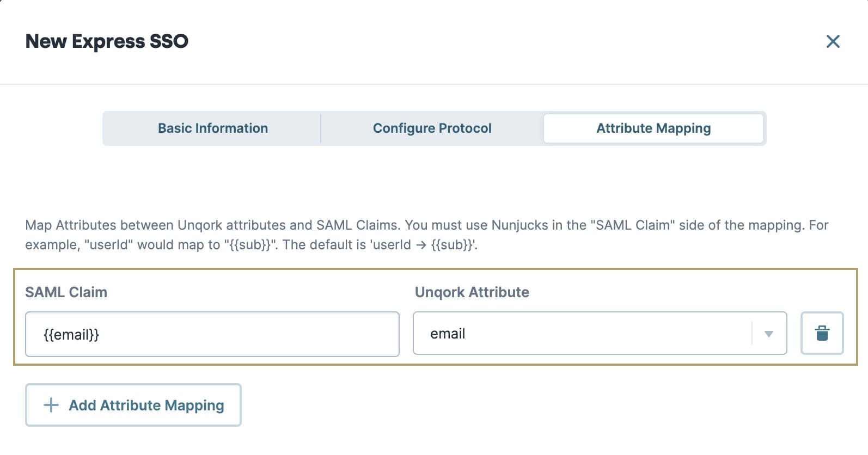Select the Attribute Mapping tab
This screenshot has height=455, width=868.
tap(653, 128)
